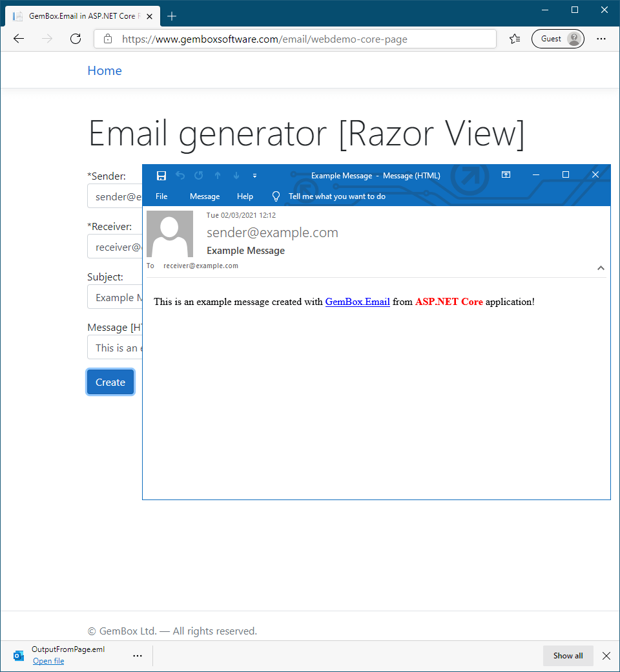Click the Guest profile button
620x672 pixels.
coord(557,39)
